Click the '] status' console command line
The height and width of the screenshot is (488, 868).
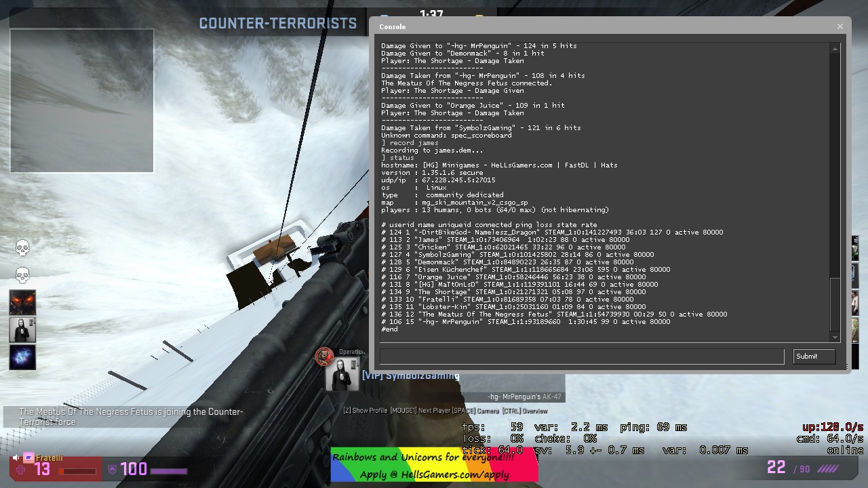click(397, 158)
